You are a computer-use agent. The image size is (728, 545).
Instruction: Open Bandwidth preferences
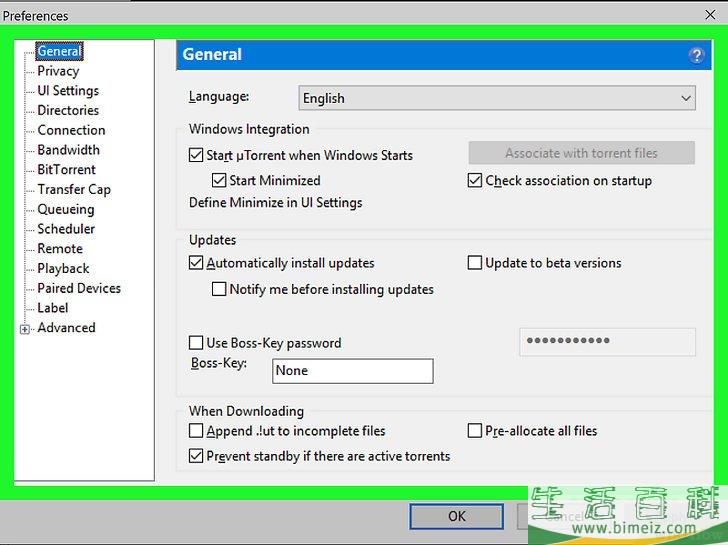click(68, 150)
